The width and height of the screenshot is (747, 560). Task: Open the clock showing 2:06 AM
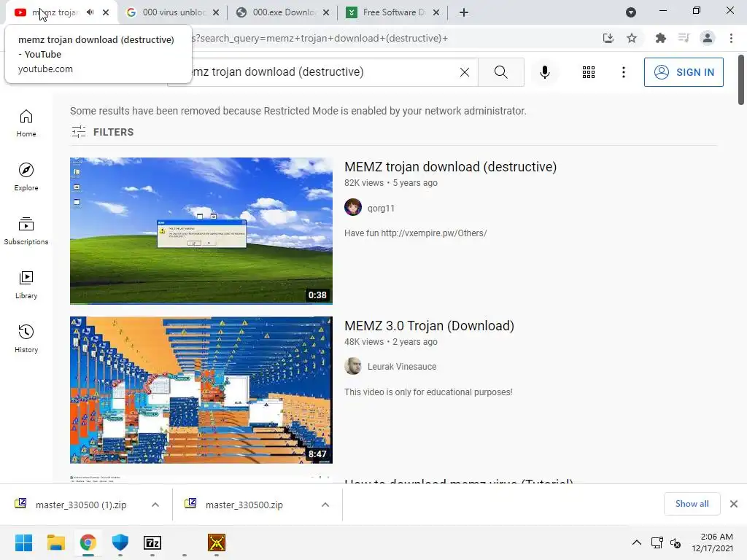click(712, 542)
